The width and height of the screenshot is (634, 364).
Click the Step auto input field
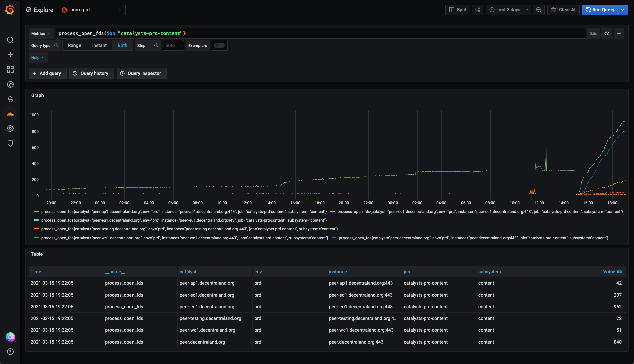173,45
